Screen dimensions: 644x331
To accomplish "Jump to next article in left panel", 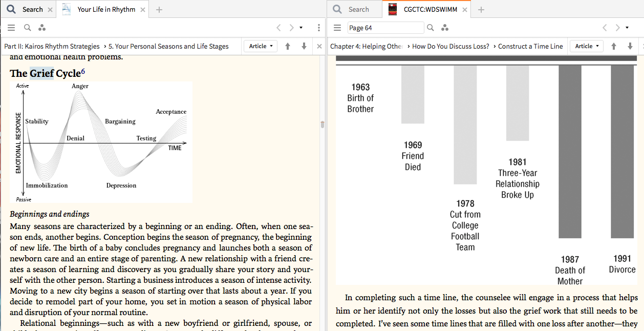I will (x=304, y=46).
